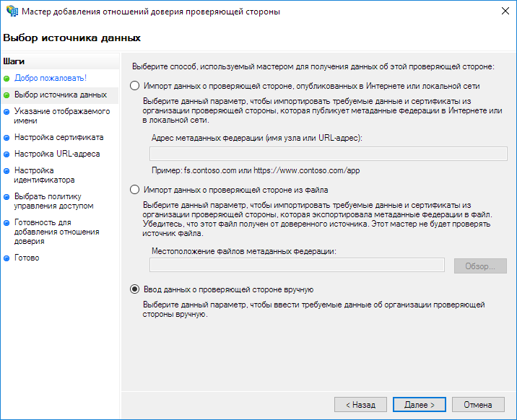This screenshot has height=420, width=517.
Task: Select the 'Настройка сертификата' step
Action: pyautogui.click(x=59, y=137)
